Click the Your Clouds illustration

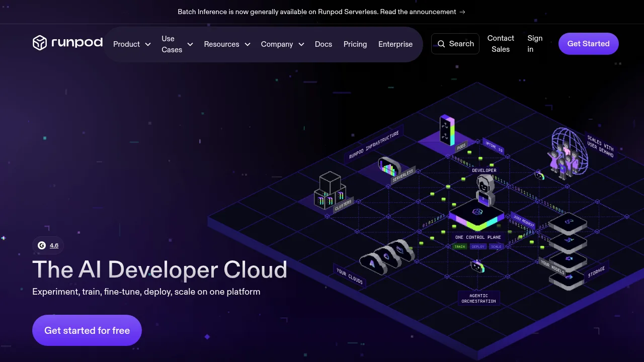pyautogui.click(x=386, y=256)
